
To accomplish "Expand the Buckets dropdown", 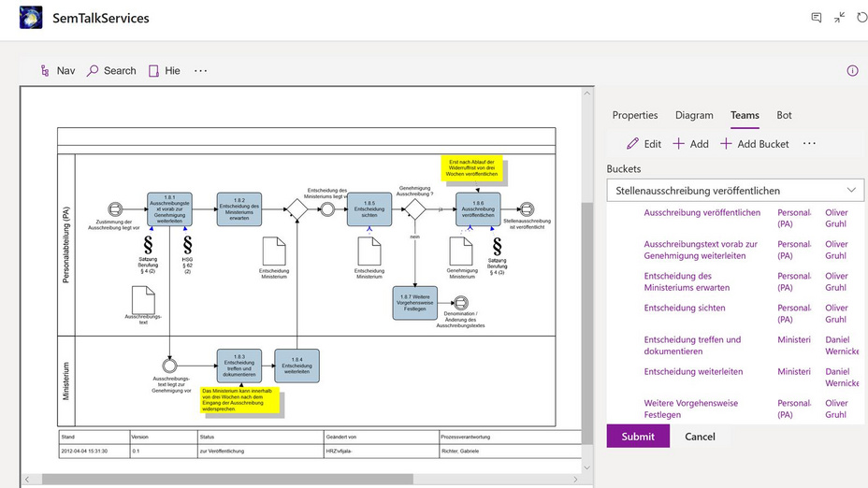I will pos(735,191).
